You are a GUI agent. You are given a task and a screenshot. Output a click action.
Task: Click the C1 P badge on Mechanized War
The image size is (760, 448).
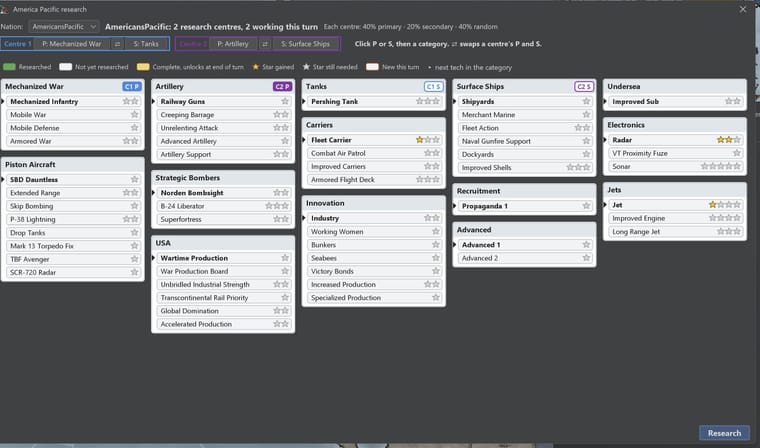(132, 87)
